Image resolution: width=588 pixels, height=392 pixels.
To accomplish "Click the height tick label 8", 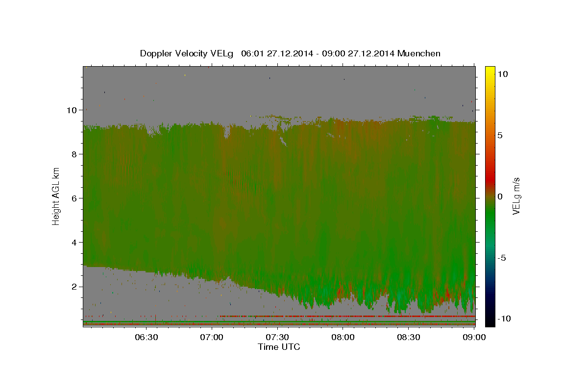I will [74, 154].
